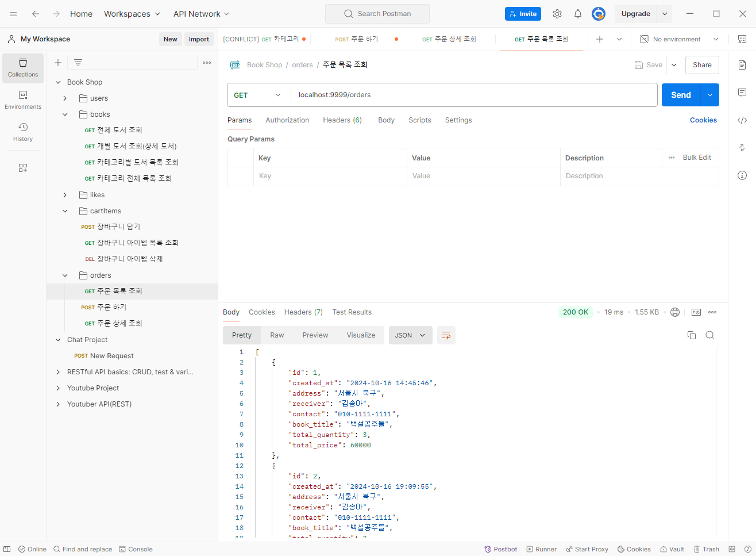The height and width of the screenshot is (556, 756).
Task: Copy response with the copy icon
Action: point(692,335)
